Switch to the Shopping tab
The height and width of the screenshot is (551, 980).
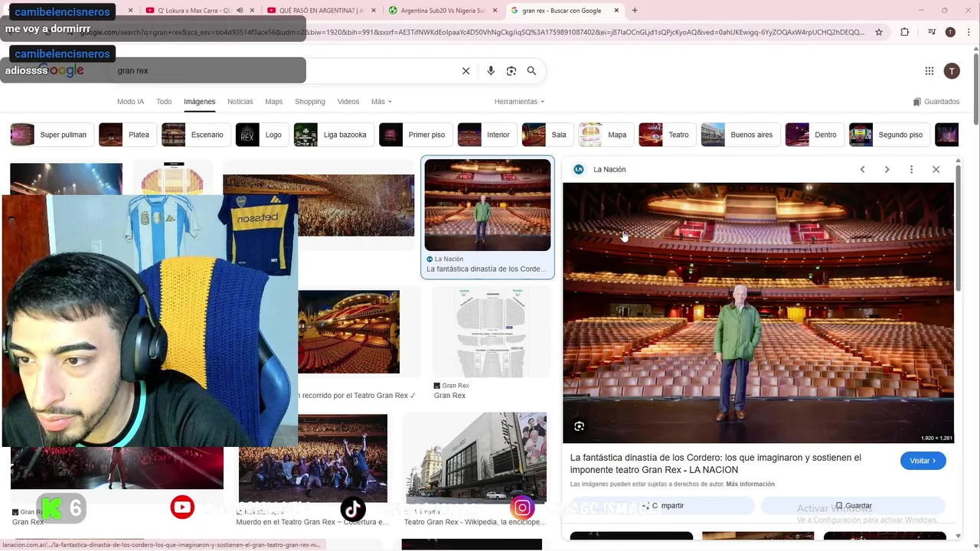(310, 102)
